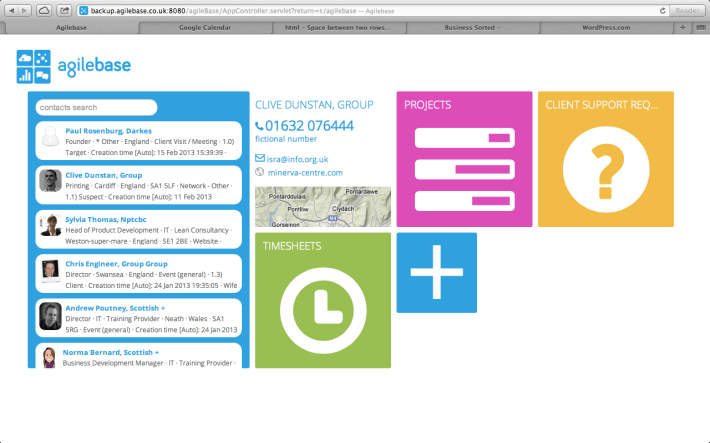This screenshot has height=443, width=710.
Task: Click Norma Bernard's cartoon avatar
Action: coord(49,357)
